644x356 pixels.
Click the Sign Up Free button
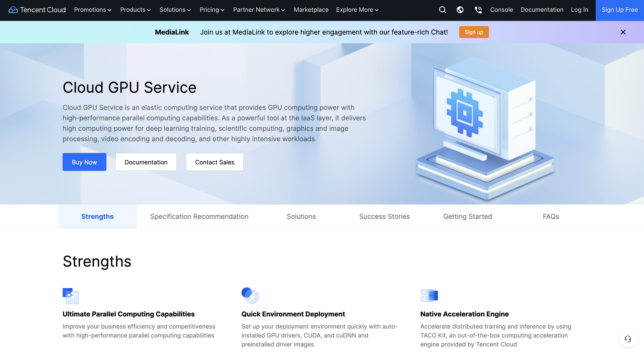[x=620, y=10]
